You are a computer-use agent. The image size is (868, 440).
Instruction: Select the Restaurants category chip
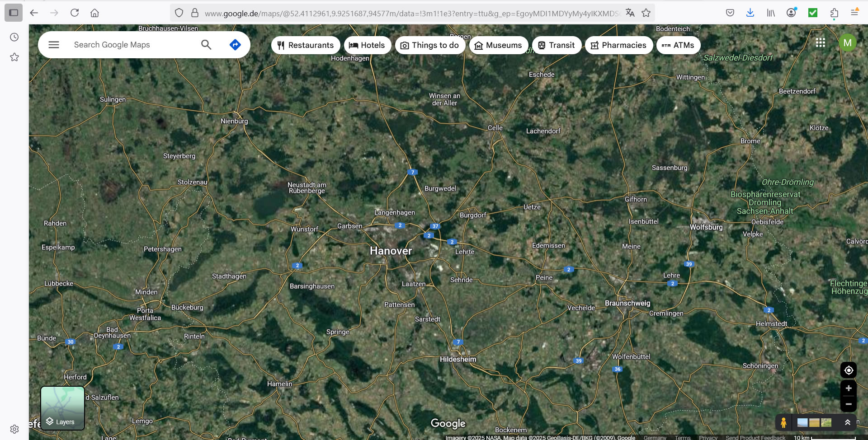click(x=306, y=45)
